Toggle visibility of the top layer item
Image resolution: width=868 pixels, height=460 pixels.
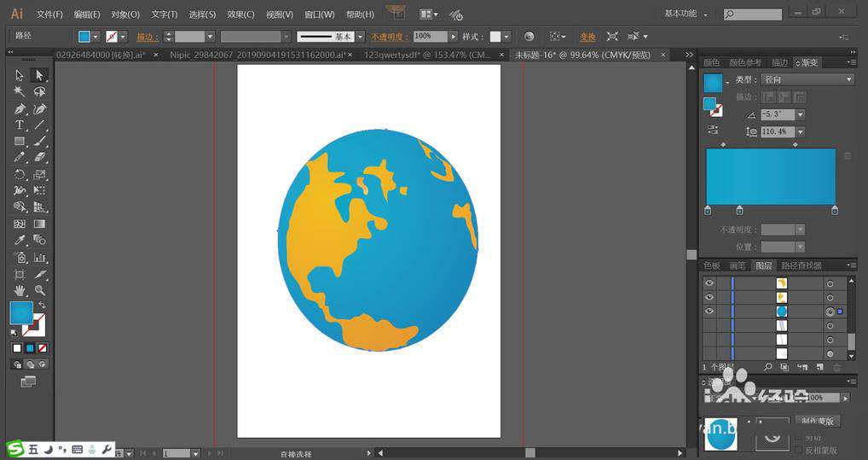[x=709, y=283]
